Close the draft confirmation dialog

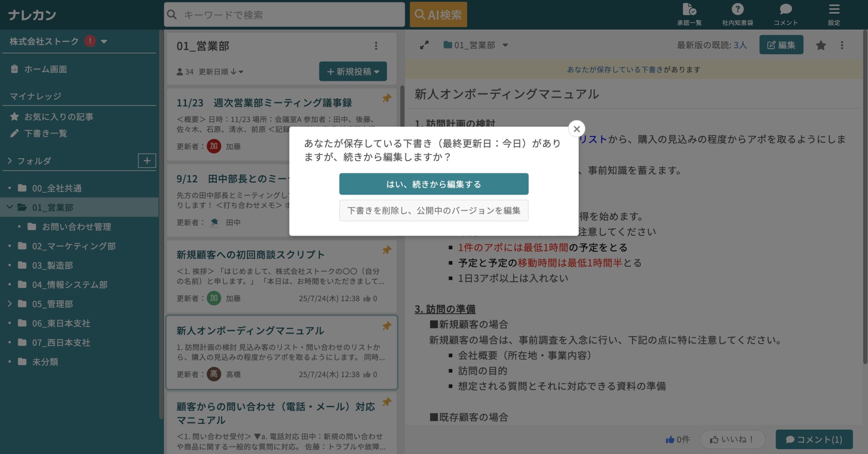point(576,129)
